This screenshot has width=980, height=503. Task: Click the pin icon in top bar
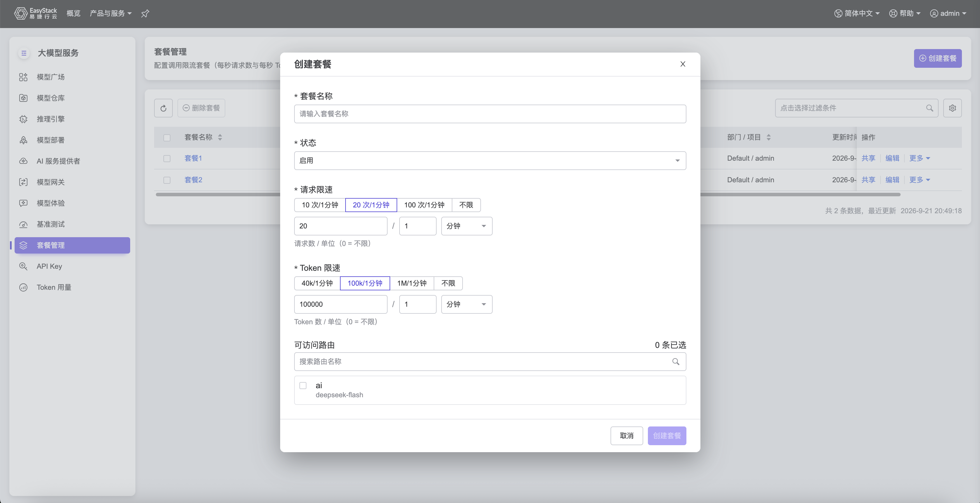pyautogui.click(x=145, y=14)
